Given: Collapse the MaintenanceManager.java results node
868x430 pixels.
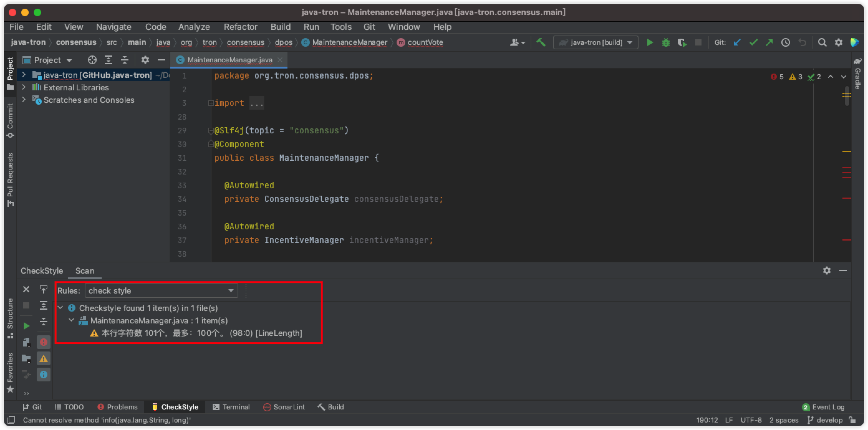Looking at the screenshot, I should click(x=71, y=320).
